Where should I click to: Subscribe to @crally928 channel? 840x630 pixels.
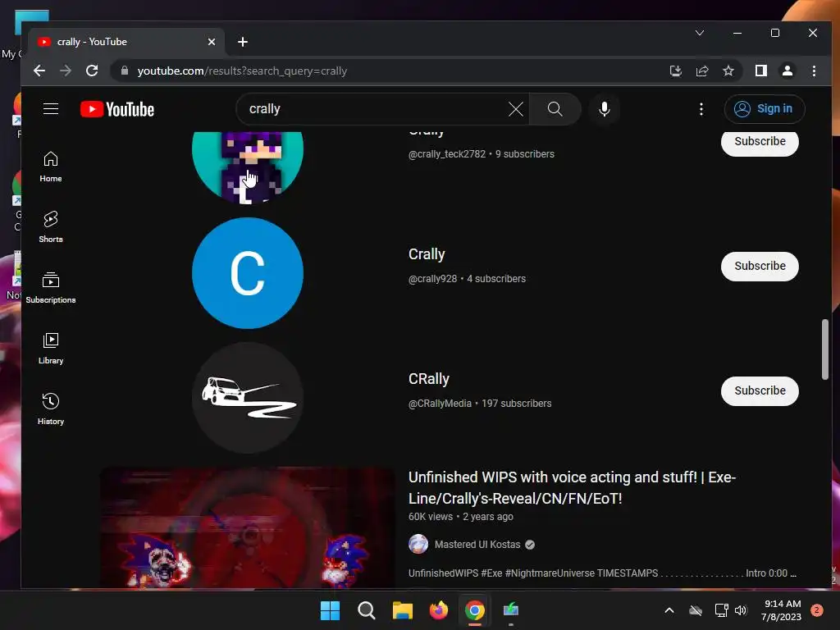point(760,267)
